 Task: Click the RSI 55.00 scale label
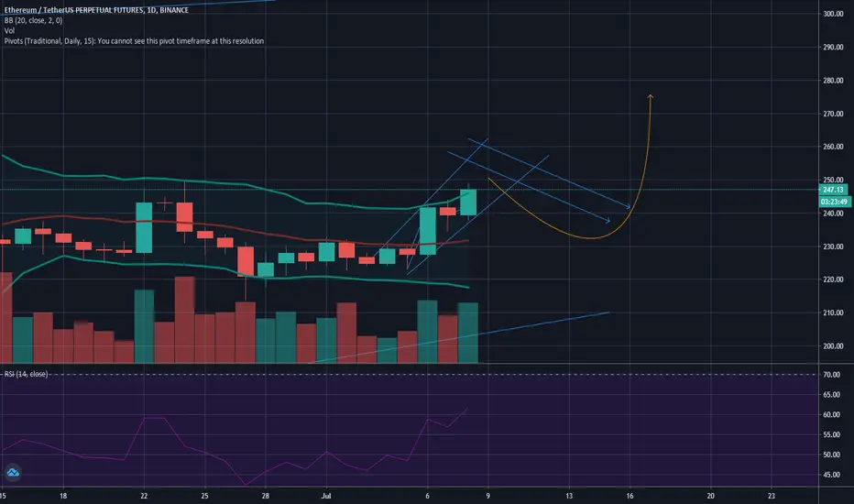(831, 434)
